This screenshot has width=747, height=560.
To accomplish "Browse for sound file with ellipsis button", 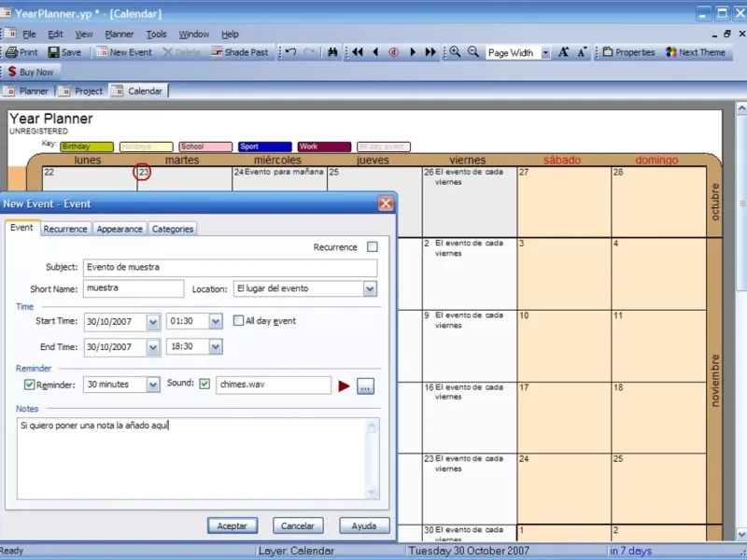I will click(x=365, y=386).
